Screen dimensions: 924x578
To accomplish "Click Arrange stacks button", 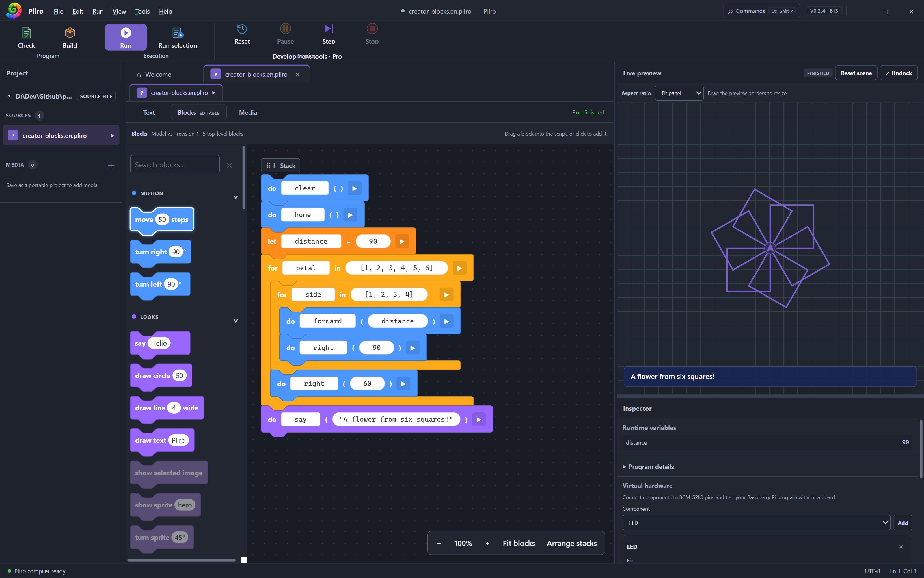I will (572, 543).
